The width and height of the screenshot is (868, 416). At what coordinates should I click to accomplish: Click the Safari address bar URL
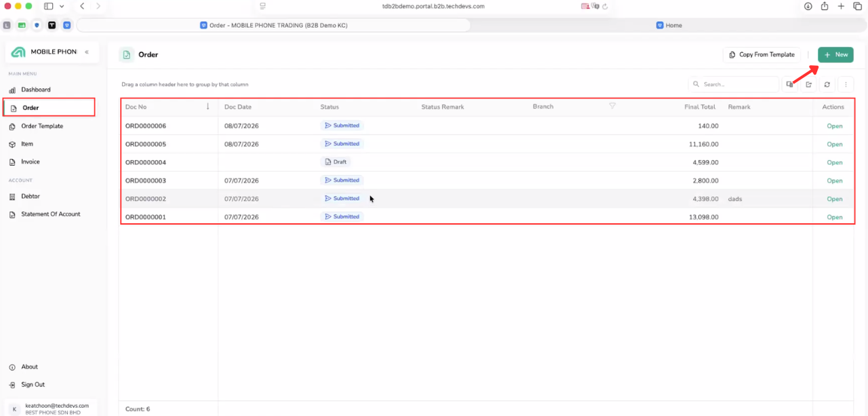tap(433, 6)
